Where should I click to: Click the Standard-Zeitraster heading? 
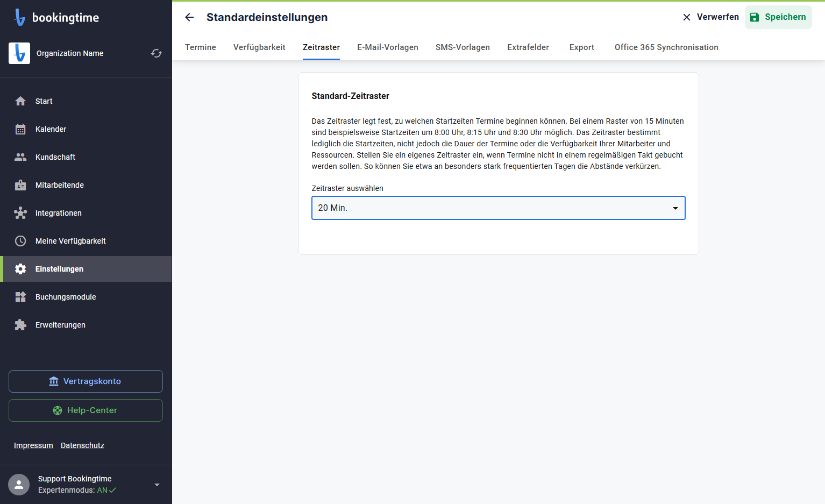coord(351,96)
